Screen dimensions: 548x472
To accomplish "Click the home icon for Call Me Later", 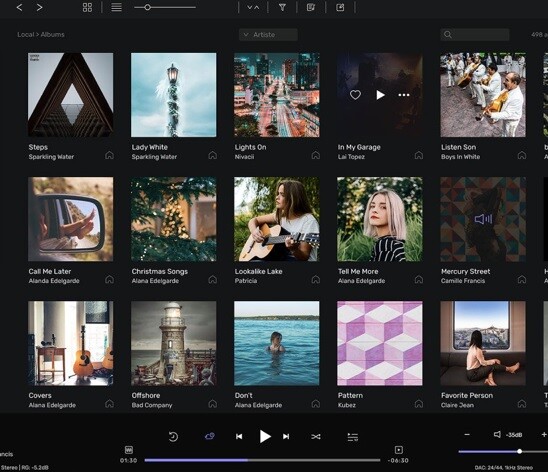I will point(109,279).
